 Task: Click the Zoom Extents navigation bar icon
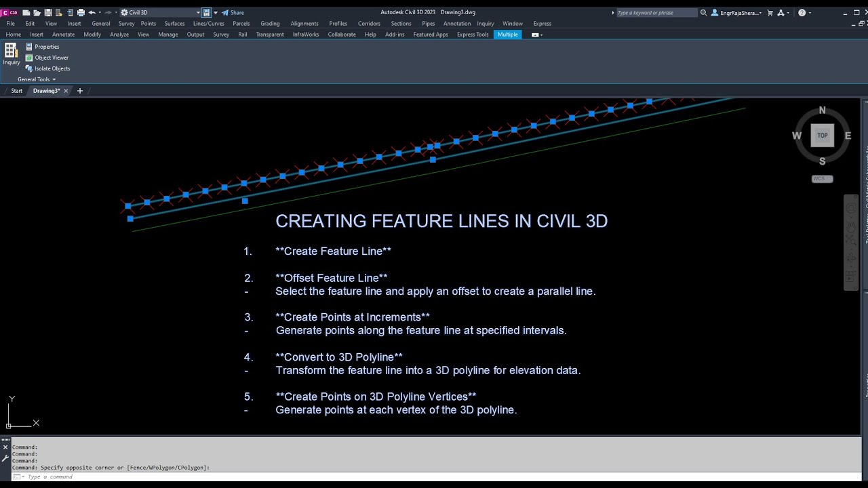tap(850, 241)
